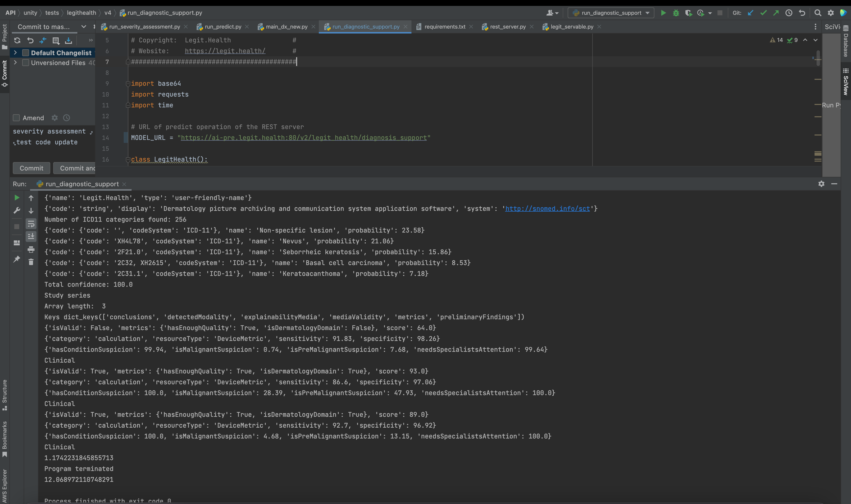
Task: Click the green Run button in top toolbar
Action: 663,13
